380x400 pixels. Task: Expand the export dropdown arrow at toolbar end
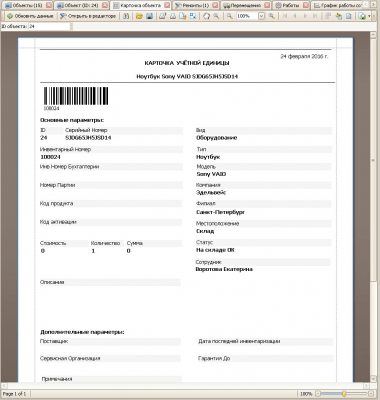pos(369,16)
